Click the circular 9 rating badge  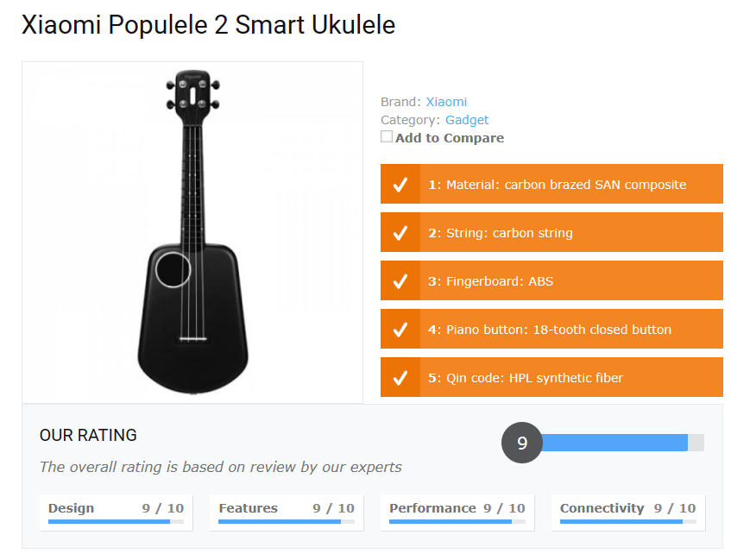[521, 443]
